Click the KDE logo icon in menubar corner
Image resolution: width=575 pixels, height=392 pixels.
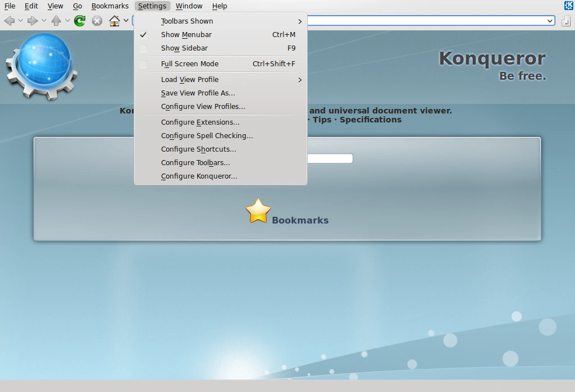pyautogui.click(x=569, y=6)
